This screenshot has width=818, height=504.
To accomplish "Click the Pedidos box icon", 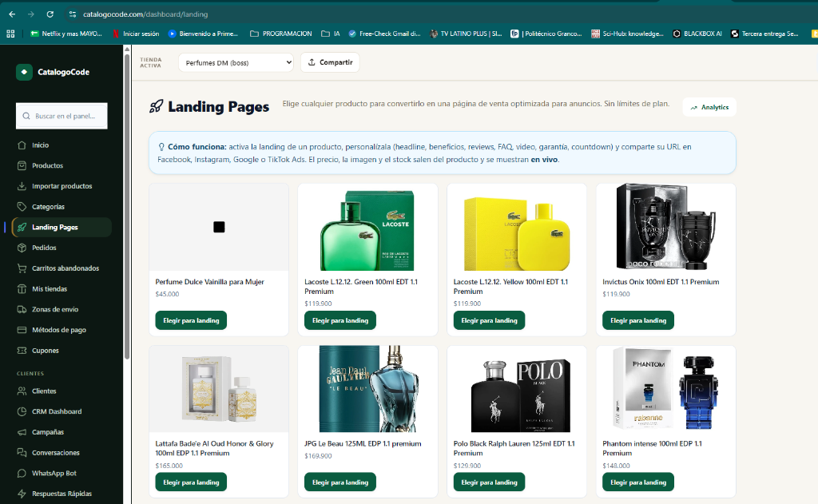I will tap(22, 248).
